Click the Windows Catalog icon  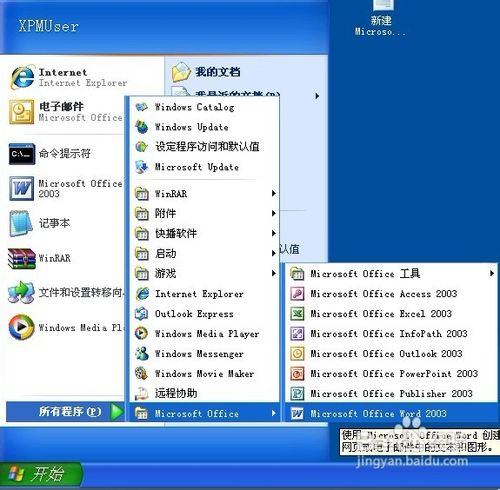[142, 107]
